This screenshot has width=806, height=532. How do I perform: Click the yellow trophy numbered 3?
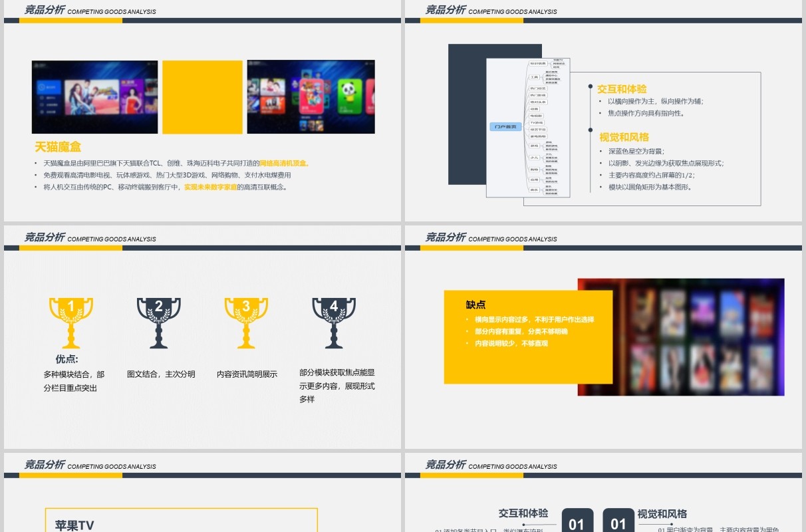tap(246, 323)
